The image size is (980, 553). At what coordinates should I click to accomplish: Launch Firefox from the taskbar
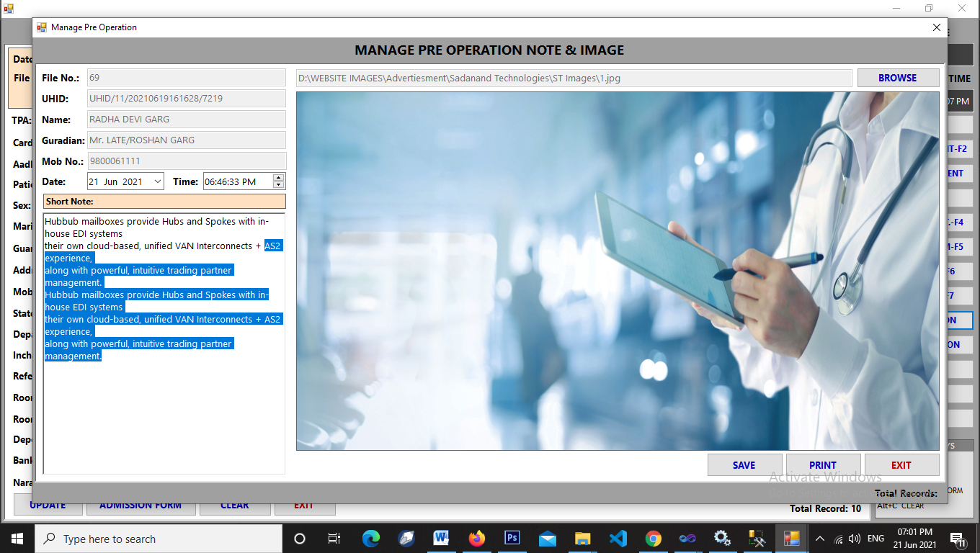pos(476,539)
